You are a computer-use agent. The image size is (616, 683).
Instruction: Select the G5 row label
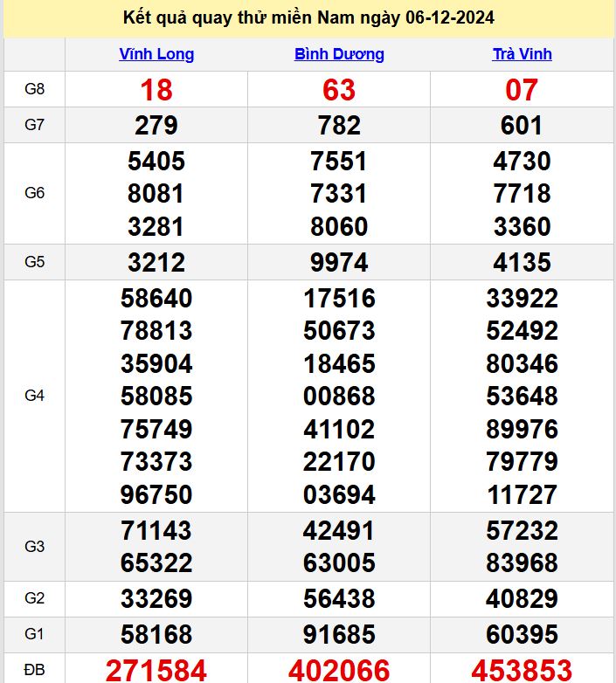coord(34,262)
